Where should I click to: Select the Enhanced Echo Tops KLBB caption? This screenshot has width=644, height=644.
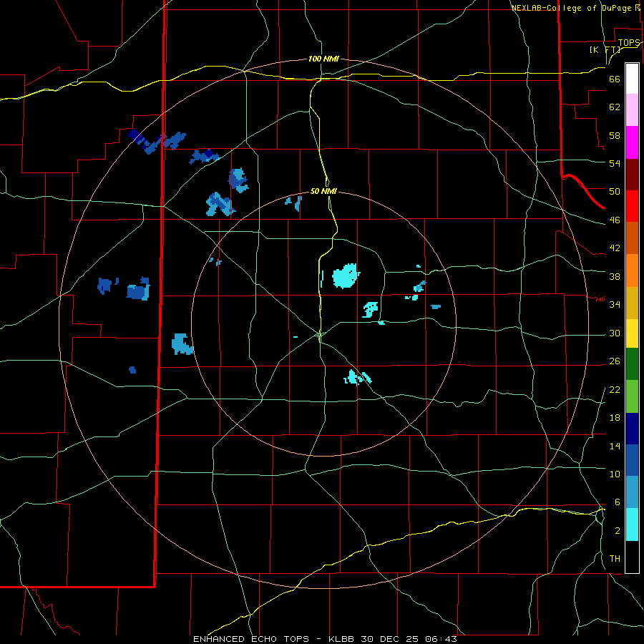(325, 639)
